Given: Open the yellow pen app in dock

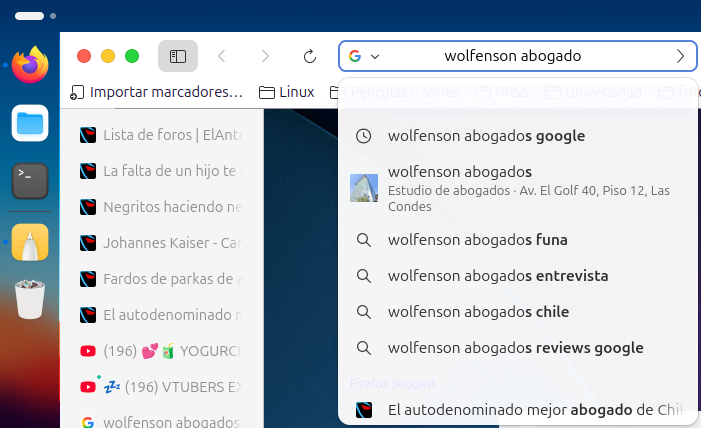Looking at the screenshot, I should point(30,242).
